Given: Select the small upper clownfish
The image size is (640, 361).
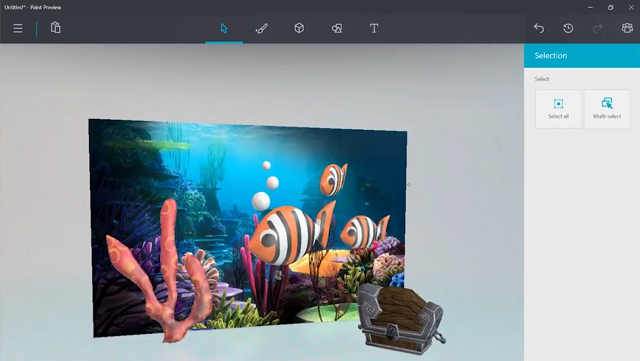Looking at the screenshot, I should click(x=333, y=179).
